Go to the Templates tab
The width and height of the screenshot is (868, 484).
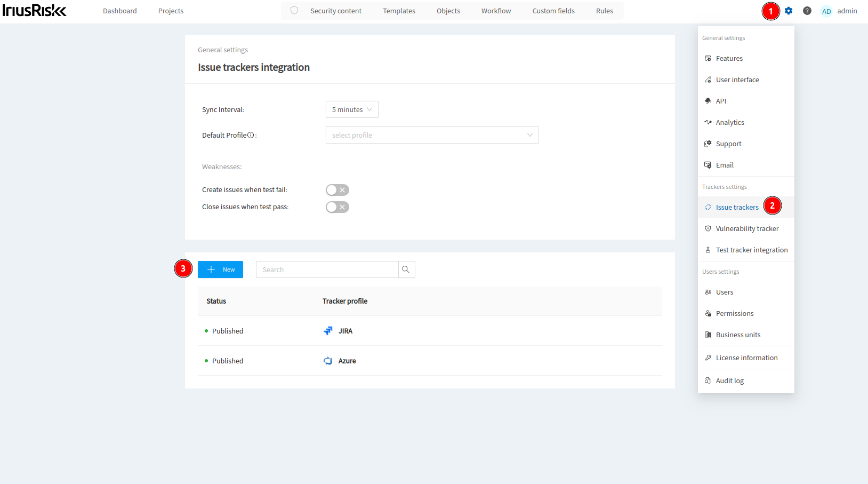pyautogui.click(x=399, y=11)
